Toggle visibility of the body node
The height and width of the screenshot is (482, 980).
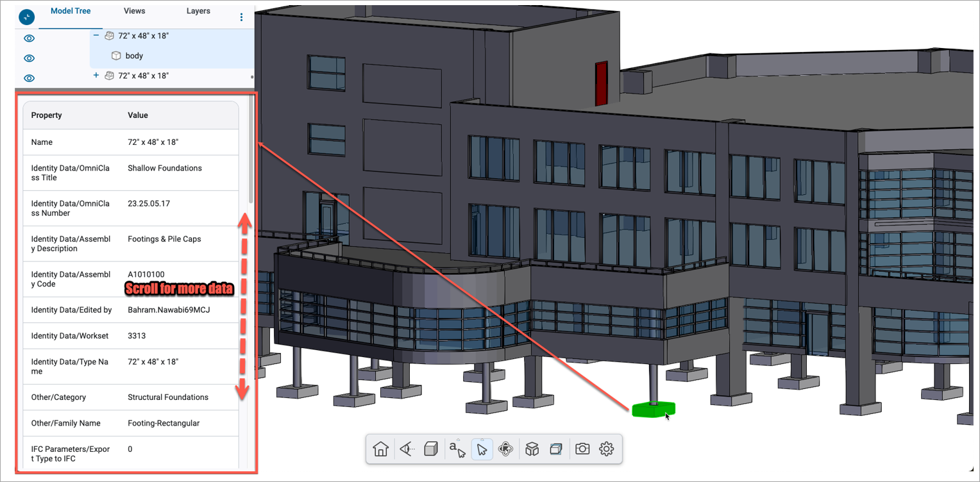(29, 58)
